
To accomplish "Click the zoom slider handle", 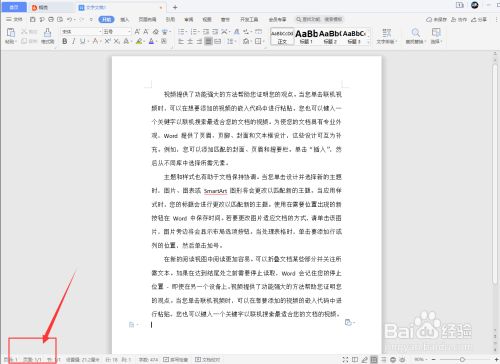I will (x=462, y=359).
